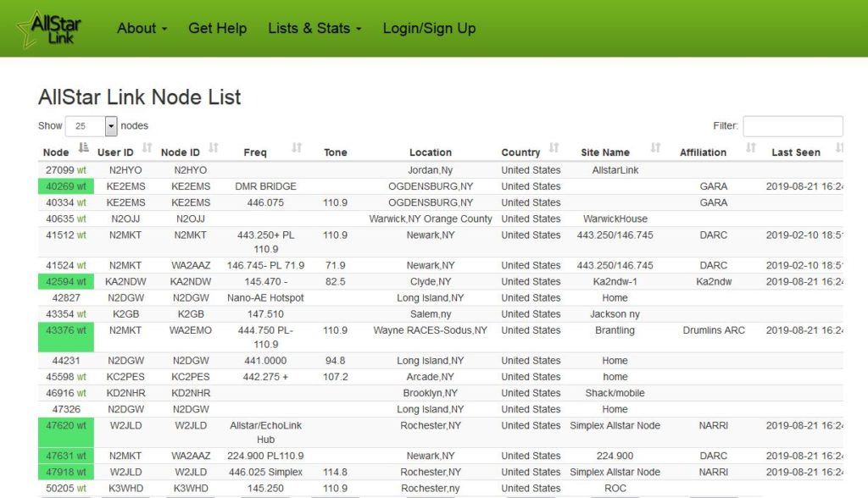This screenshot has height=498, width=868.
Task: Go to Login/Sign Up
Action: 429,28
